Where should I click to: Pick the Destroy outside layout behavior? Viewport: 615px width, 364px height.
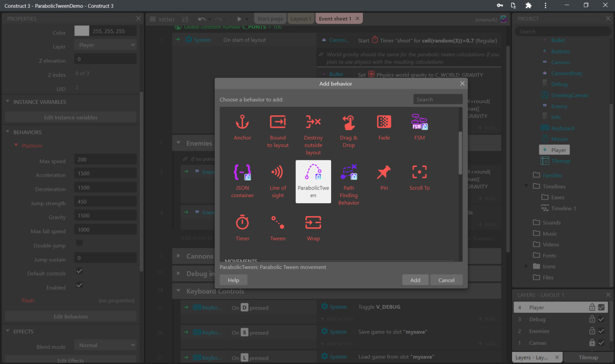[313, 135]
